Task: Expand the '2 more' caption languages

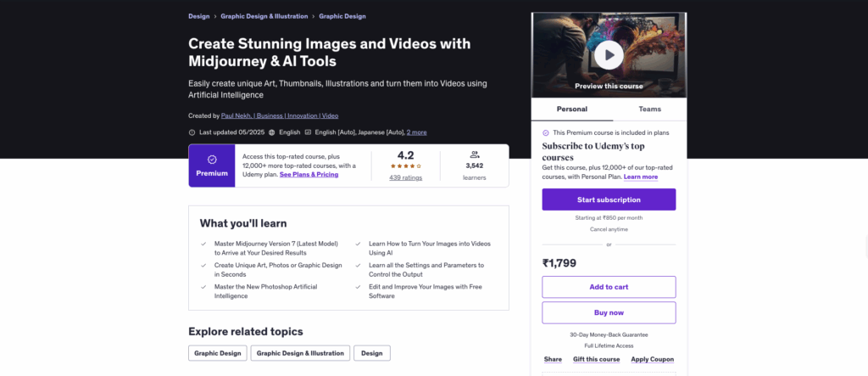Action: click(x=416, y=132)
